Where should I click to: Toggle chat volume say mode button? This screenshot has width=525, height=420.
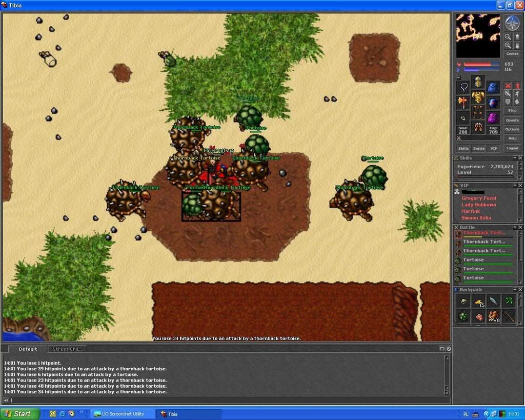(x=6, y=400)
